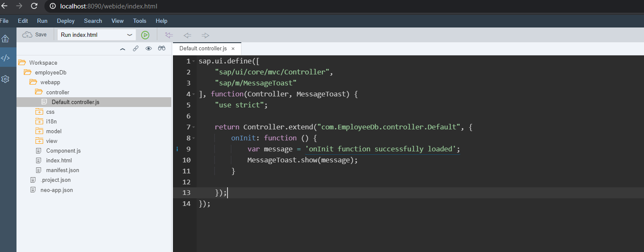Open the Tools menu

click(x=140, y=21)
